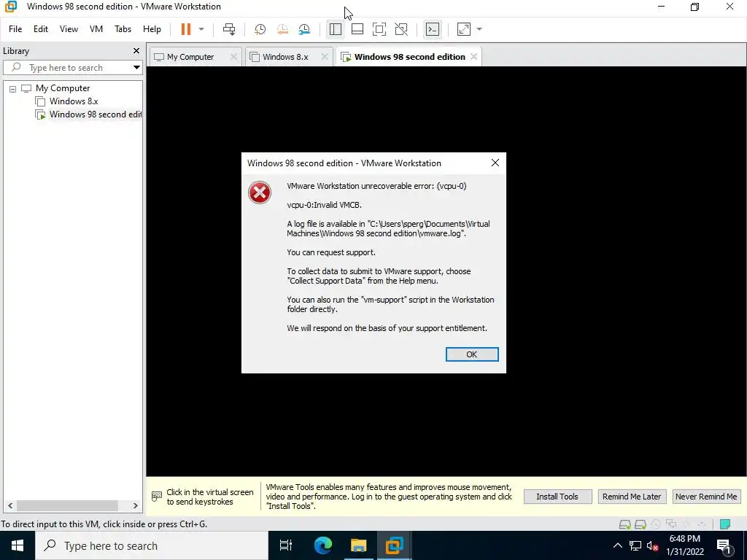This screenshot has height=560, width=747.
Task: Click the library search input field
Action: tap(71, 68)
